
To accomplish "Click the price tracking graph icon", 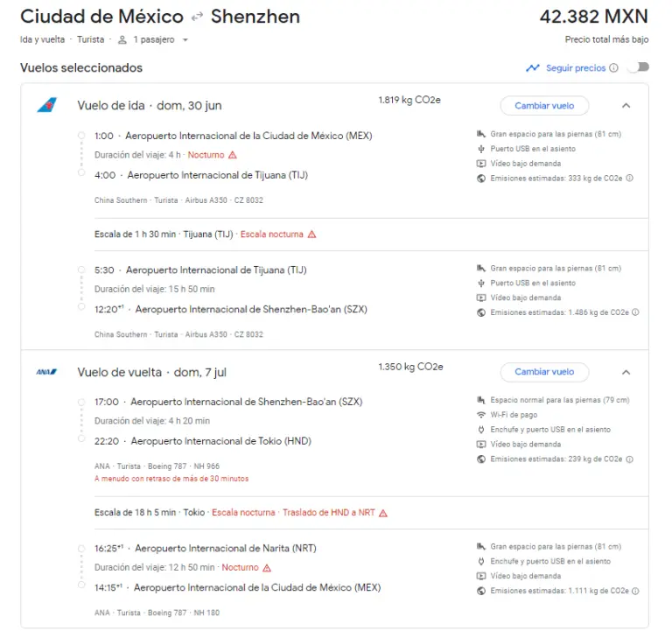I will click(533, 67).
